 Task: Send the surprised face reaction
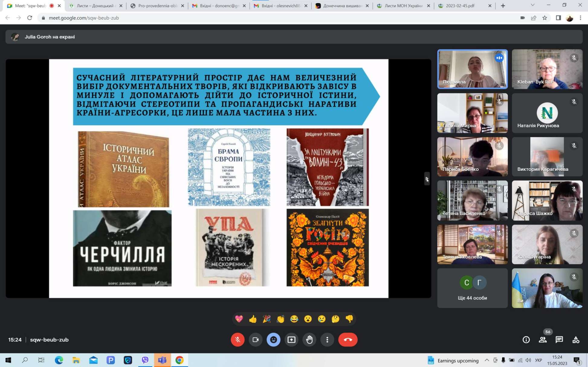[x=308, y=319]
